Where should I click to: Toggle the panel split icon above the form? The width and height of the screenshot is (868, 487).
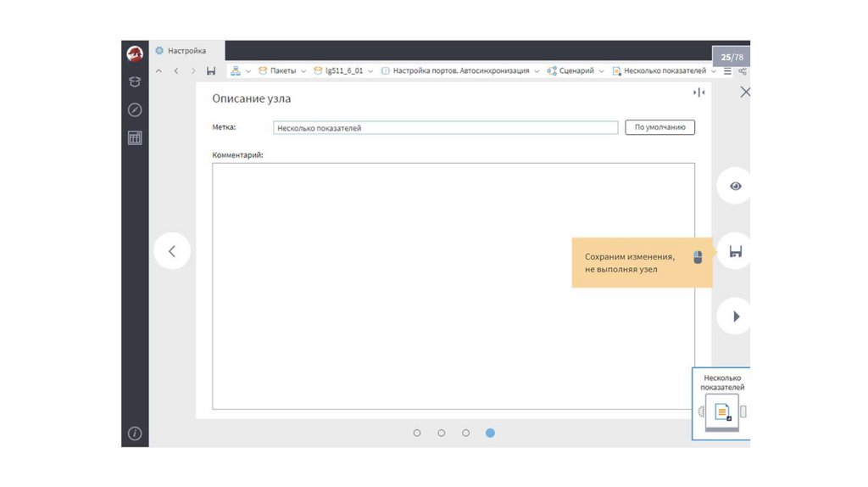click(x=698, y=92)
